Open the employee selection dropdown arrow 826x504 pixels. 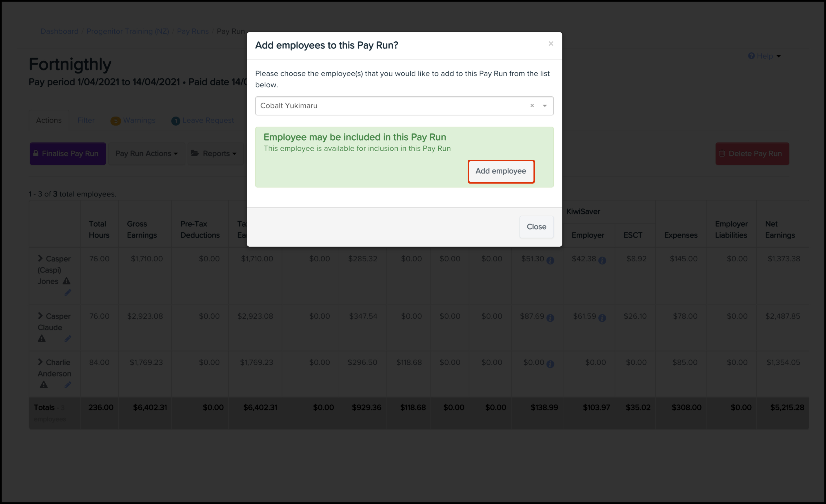544,106
